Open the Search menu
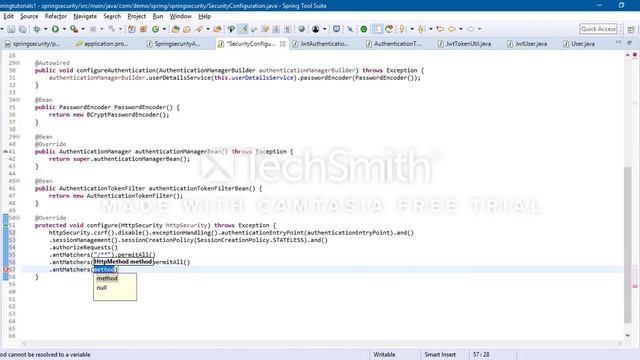Screen dimensions: 640x360 click(x=112, y=16)
